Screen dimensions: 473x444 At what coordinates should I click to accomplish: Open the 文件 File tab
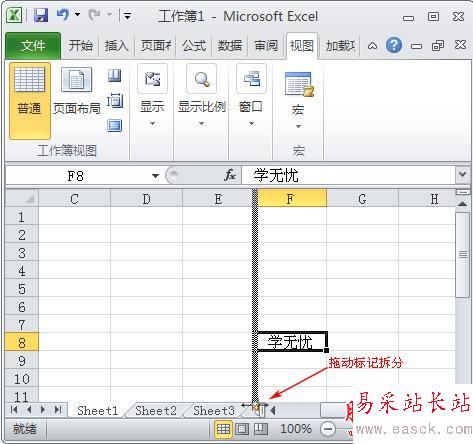pos(33,46)
